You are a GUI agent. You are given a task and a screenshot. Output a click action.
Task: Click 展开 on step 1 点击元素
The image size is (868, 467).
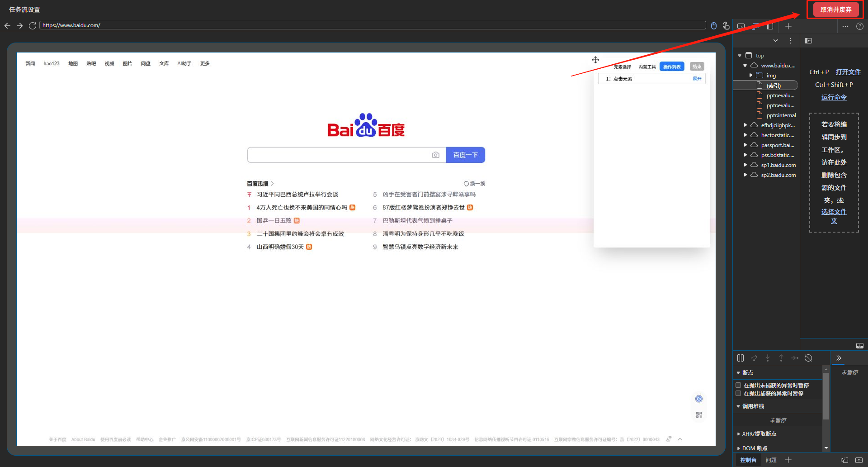(697, 79)
